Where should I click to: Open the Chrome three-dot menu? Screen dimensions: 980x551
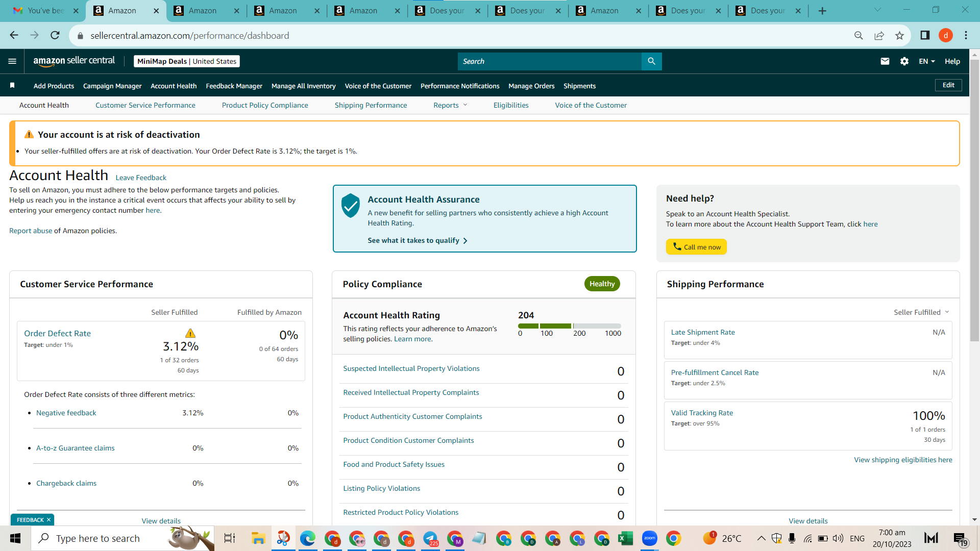[x=966, y=35]
